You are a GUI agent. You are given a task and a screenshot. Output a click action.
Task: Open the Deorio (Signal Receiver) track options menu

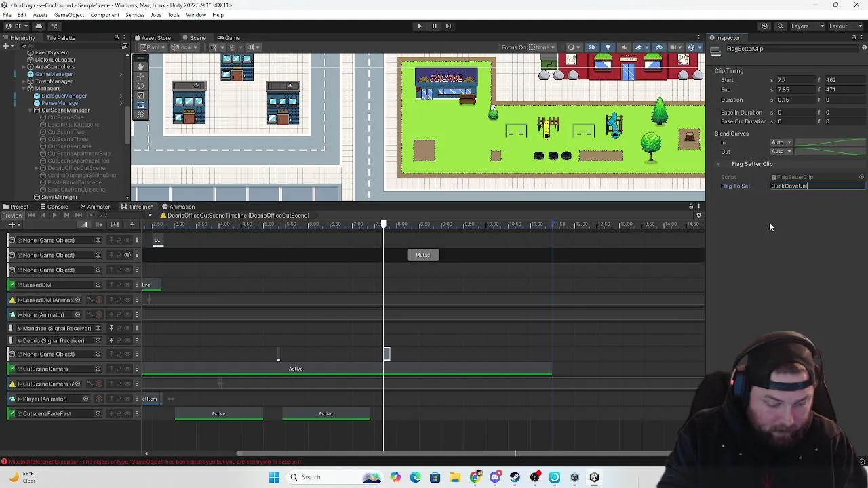[x=136, y=340]
